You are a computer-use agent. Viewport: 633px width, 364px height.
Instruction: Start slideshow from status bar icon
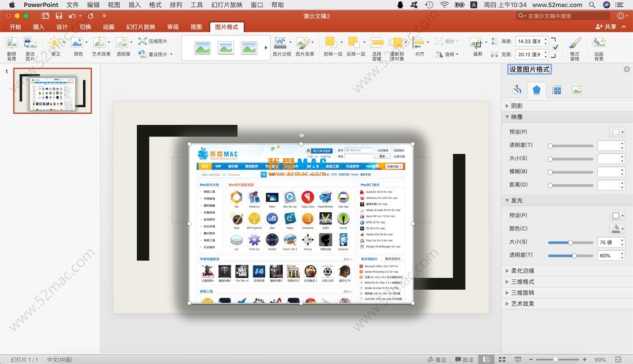tap(518, 360)
